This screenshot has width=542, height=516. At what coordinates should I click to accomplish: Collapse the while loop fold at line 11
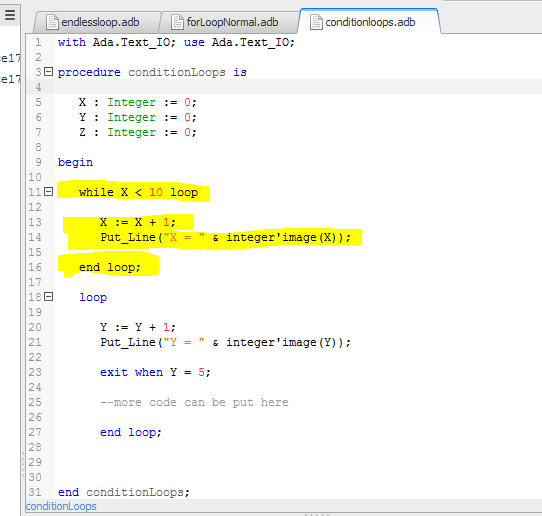[x=49, y=191]
